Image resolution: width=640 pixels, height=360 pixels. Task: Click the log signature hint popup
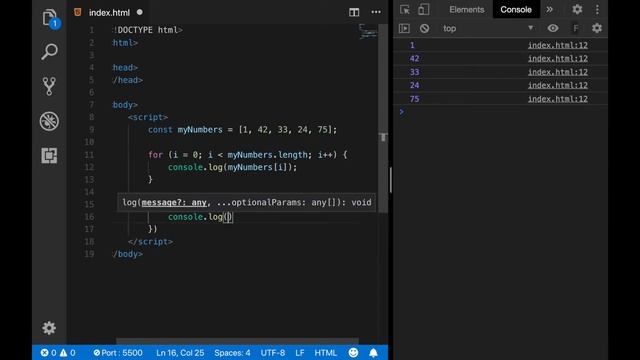247,202
